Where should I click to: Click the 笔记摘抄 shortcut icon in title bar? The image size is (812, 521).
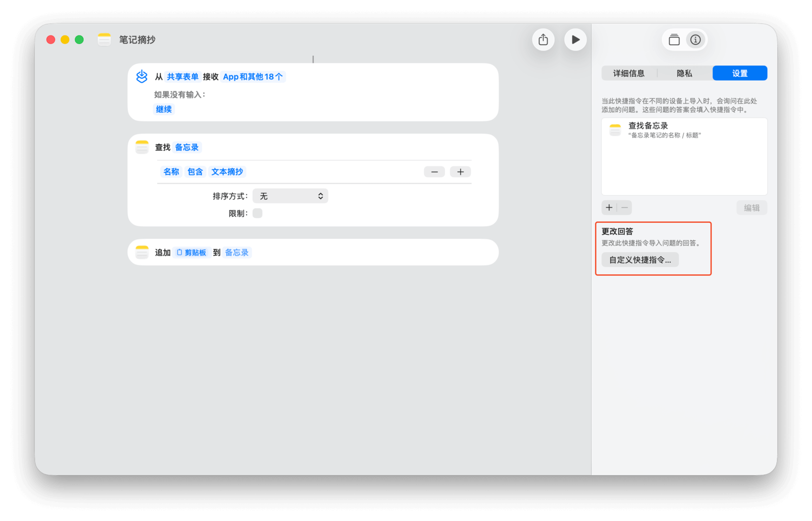click(x=104, y=40)
